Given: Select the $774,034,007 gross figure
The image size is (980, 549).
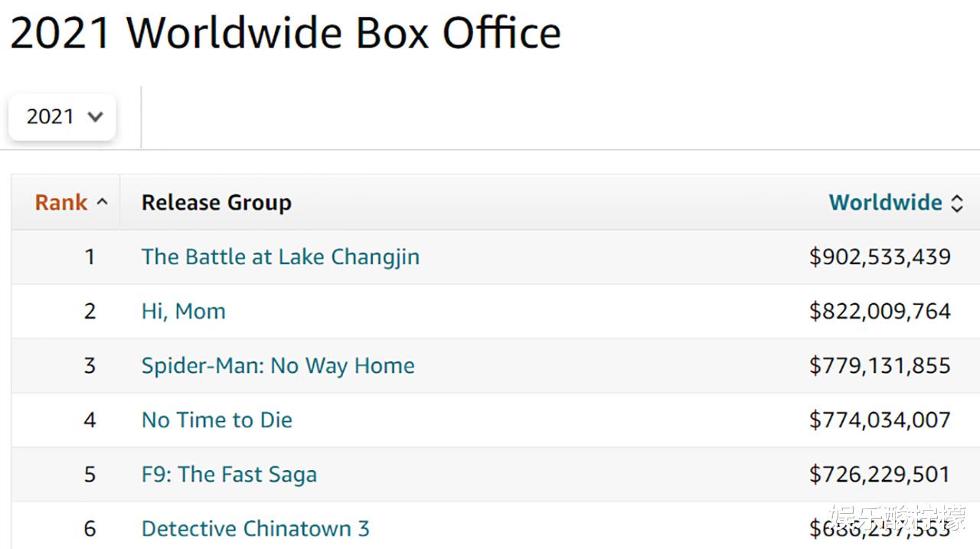Looking at the screenshot, I should point(880,420).
